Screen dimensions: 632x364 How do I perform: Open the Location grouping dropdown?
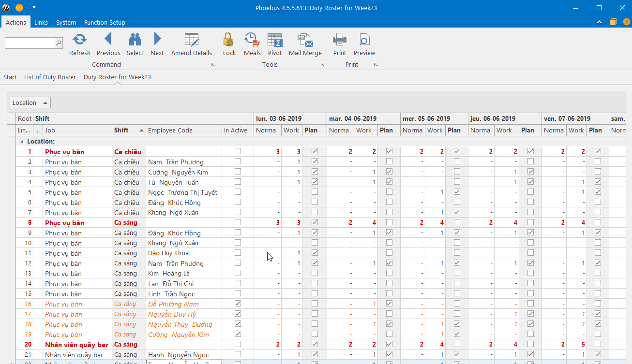(30, 102)
